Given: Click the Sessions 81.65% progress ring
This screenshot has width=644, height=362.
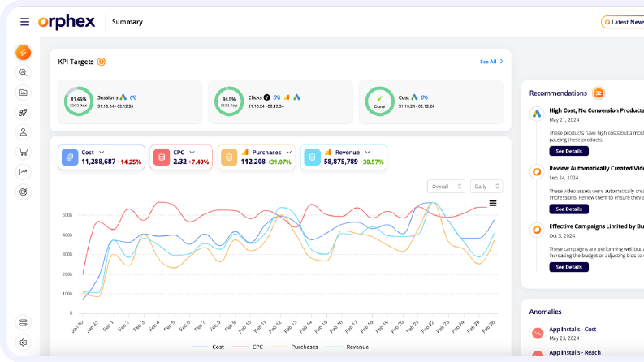Looking at the screenshot, I should (x=79, y=101).
